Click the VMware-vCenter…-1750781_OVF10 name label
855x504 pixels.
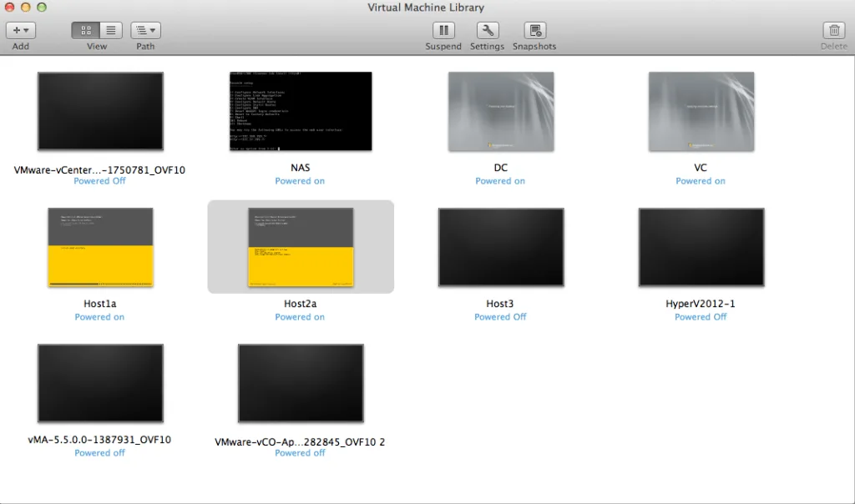(x=99, y=170)
